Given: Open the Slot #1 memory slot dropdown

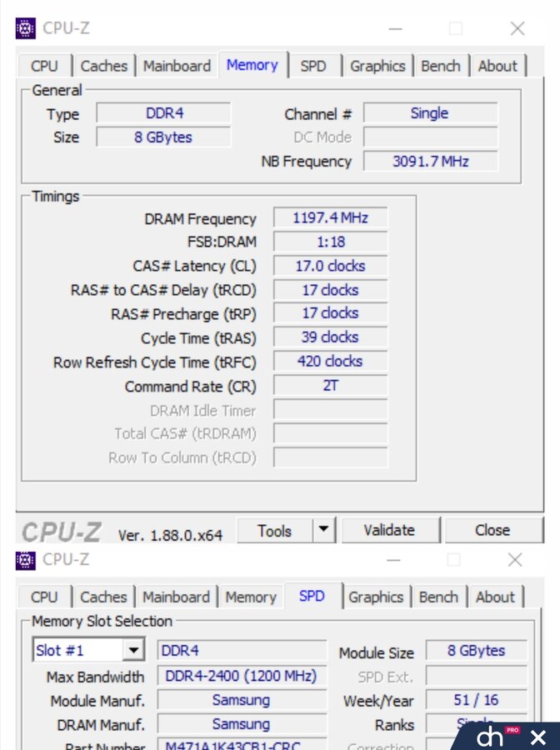Looking at the screenshot, I should 88,650.
